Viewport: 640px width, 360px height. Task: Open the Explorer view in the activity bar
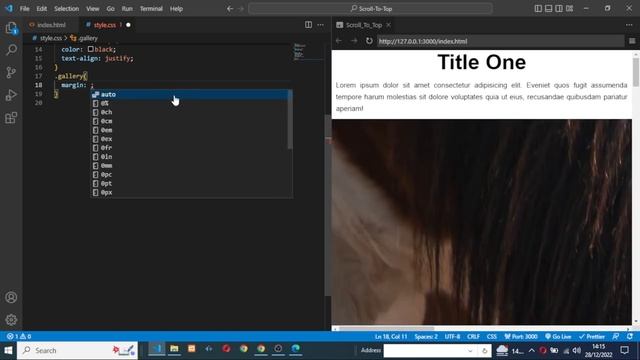pyautogui.click(x=11, y=28)
